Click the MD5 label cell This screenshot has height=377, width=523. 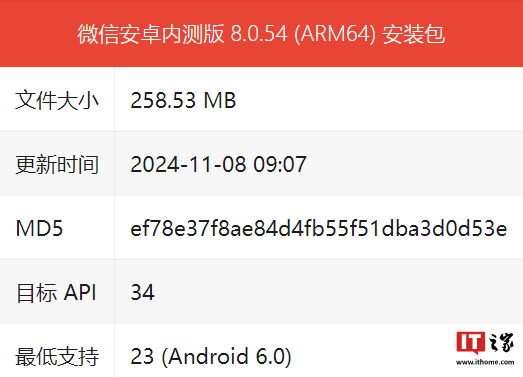[x=57, y=228]
